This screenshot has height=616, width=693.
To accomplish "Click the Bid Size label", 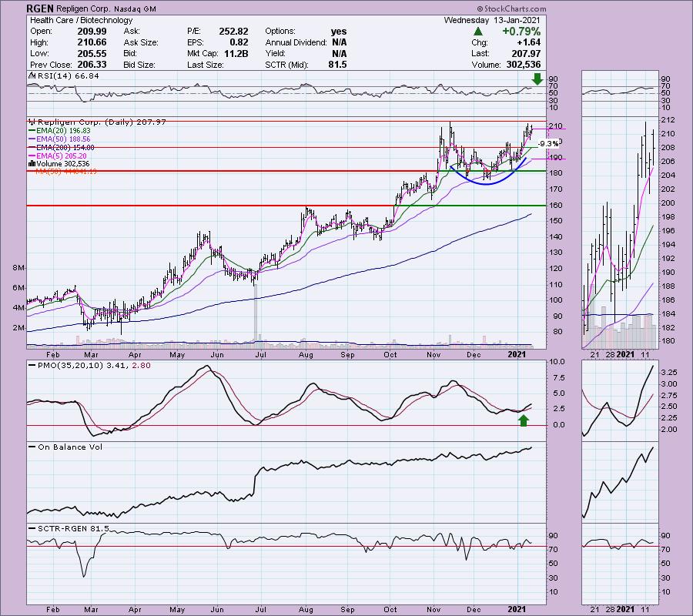I will (x=139, y=65).
